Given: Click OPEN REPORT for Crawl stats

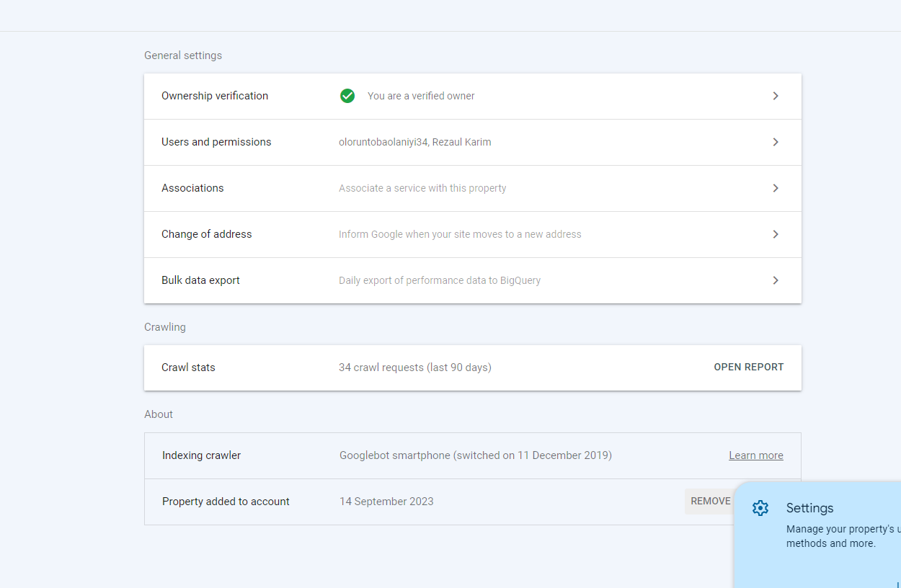Looking at the screenshot, I should coord(748,367).
